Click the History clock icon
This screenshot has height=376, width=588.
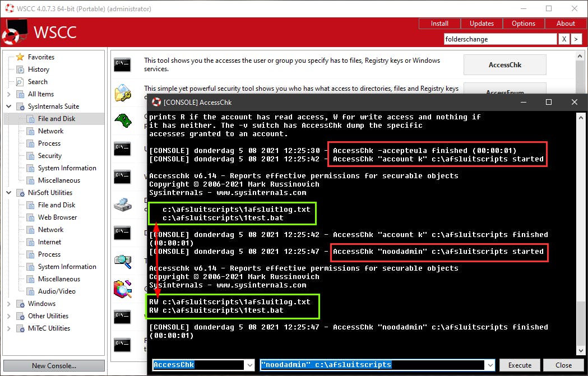pos(20,69)
